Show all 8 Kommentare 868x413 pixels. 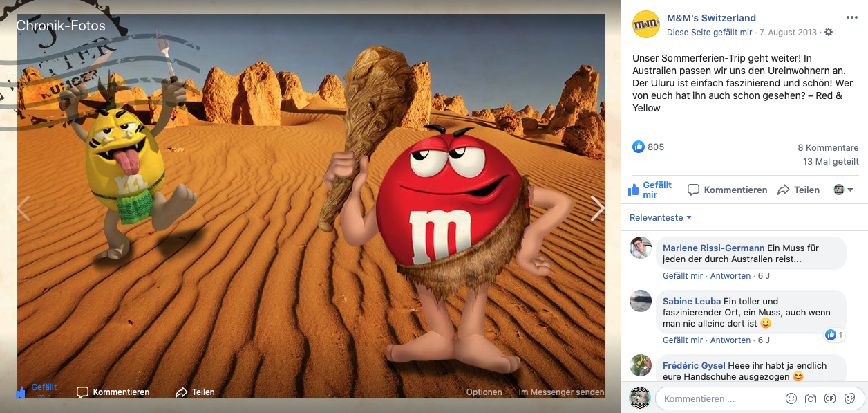(828, 148)
